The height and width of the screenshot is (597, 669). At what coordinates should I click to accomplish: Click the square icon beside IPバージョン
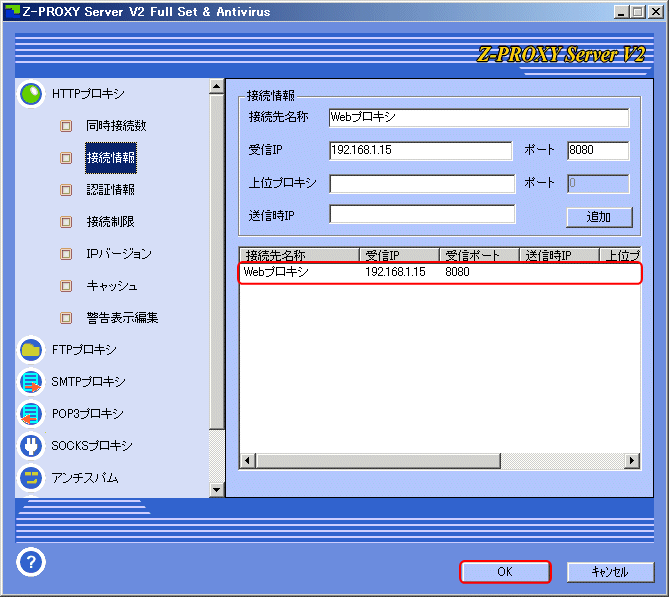coord(66,254)
